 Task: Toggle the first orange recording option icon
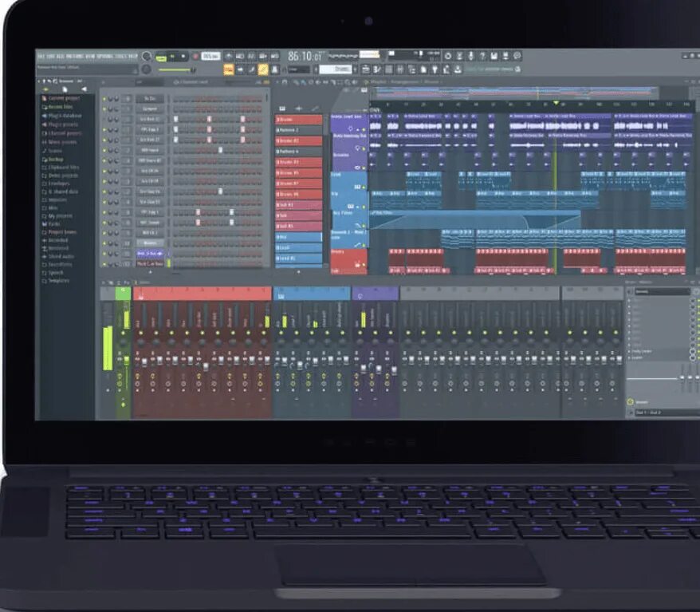pos(229,69)
